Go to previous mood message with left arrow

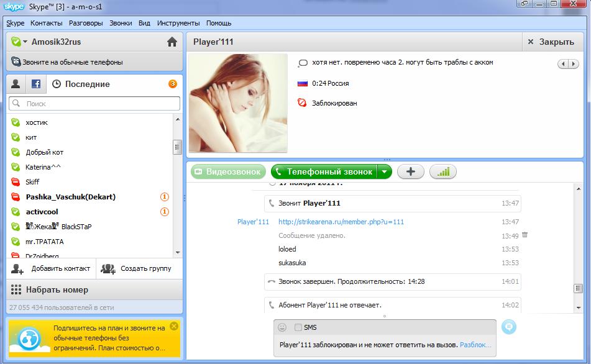[x=563, y=64]
